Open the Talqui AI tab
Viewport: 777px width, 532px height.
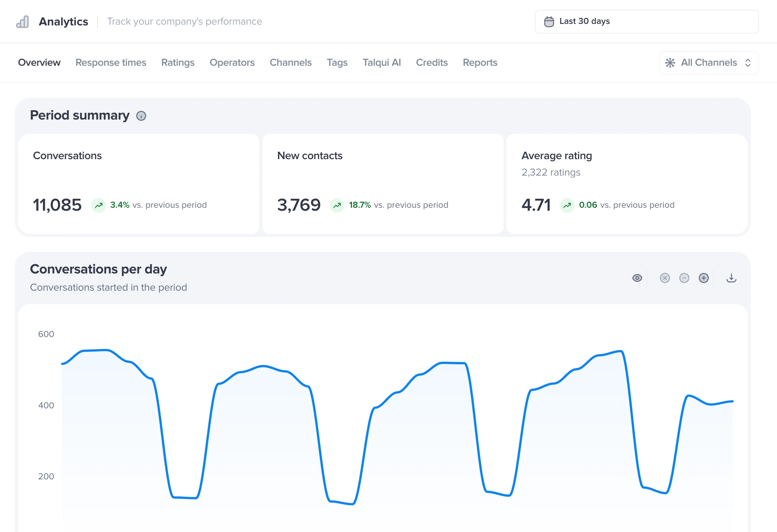coord(381,62)
